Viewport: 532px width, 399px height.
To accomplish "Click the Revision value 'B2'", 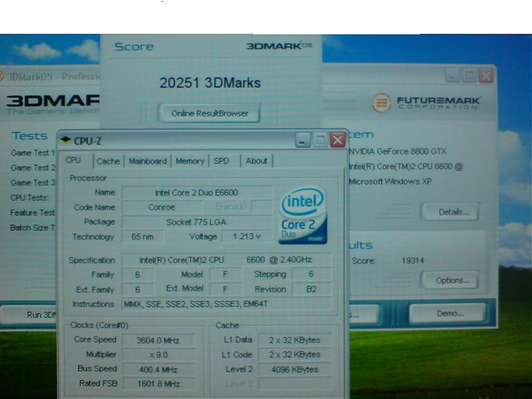I will pos(311,289).
